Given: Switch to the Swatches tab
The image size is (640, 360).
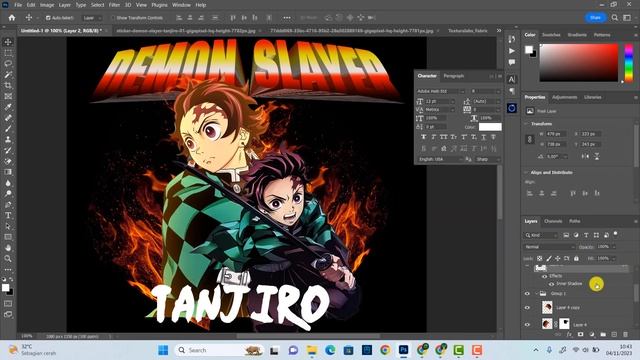Looking at the screenshot, I should pyautogui.click(x=551, y=35).
